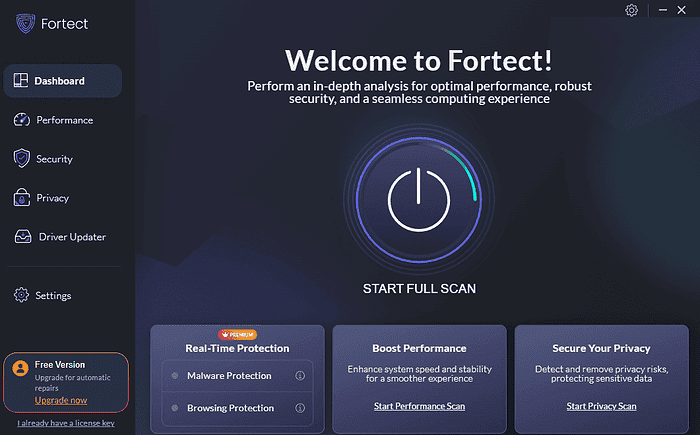The height and width of the screenshot is (435, 700).
Task: Click the Performance speedometer icon in the sidebar
Action: click(22, 120)
